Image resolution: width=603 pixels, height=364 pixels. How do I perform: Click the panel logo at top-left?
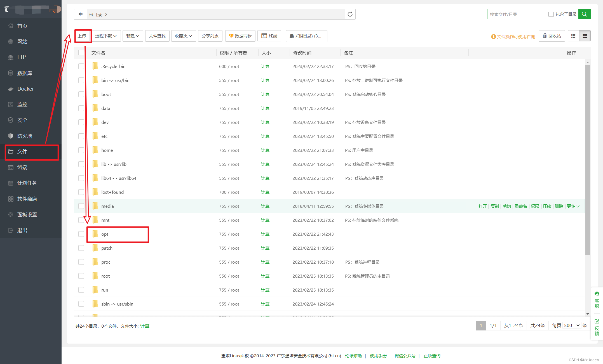coord(8,9)
